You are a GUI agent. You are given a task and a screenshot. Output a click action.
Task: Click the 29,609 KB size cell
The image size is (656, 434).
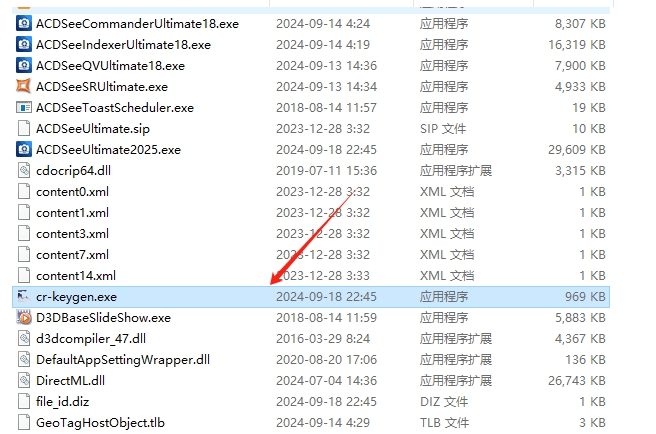[577, 150]
